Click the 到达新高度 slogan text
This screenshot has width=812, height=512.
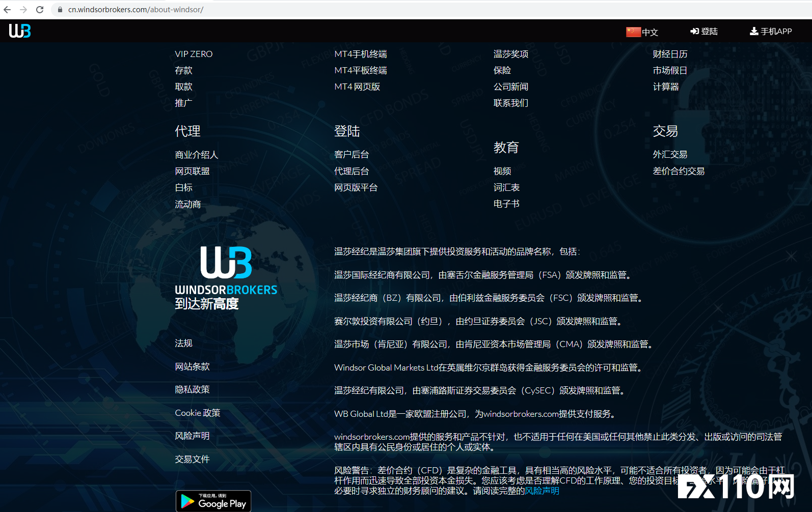click(x=207, y=304)
